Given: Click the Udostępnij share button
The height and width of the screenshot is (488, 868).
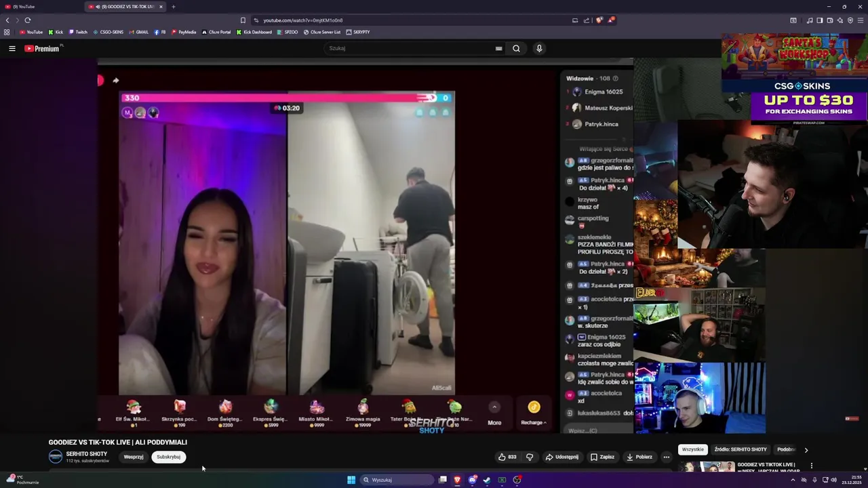Looking at the screenshot, I should click(x=562, y=457).
